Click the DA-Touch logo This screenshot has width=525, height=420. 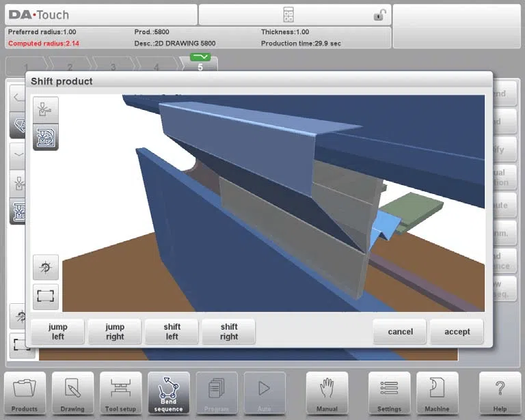tap(39, 15)
